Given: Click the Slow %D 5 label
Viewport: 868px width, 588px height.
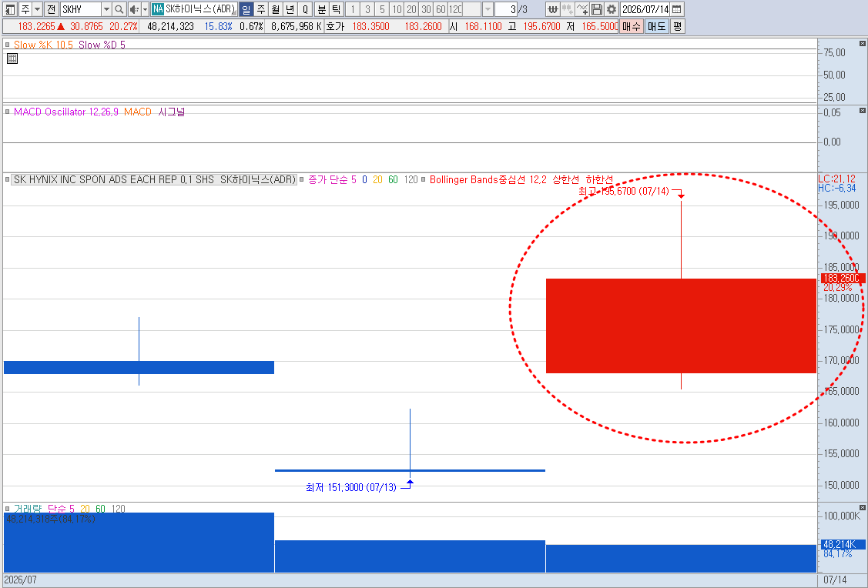Looking at the screenshot, I should coord(102,45).
